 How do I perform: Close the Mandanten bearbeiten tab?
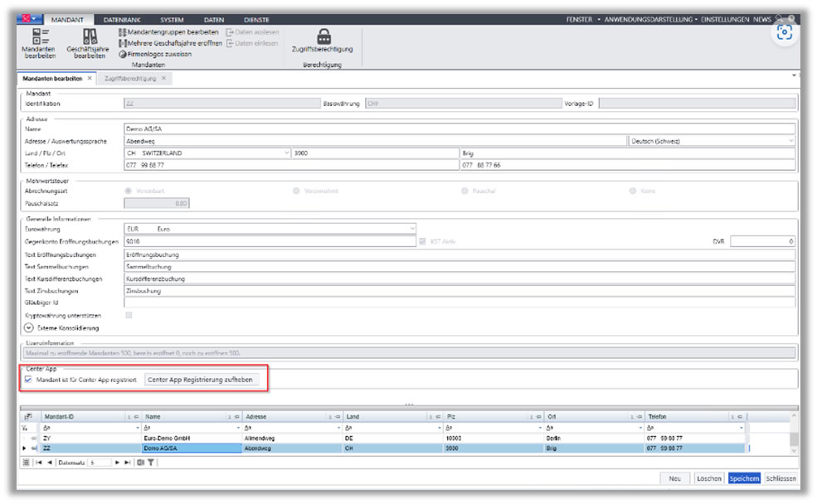coord(90,78)
